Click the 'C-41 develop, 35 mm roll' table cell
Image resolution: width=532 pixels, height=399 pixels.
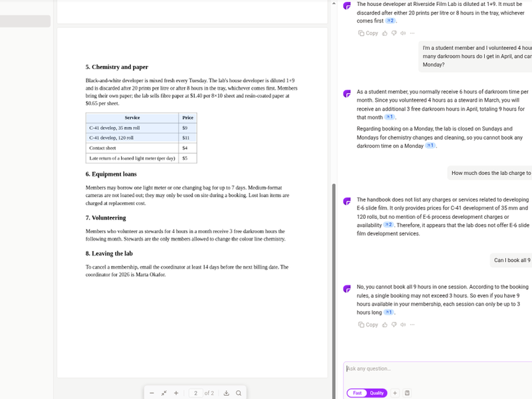pyautogui.click(x=132, y=128)
